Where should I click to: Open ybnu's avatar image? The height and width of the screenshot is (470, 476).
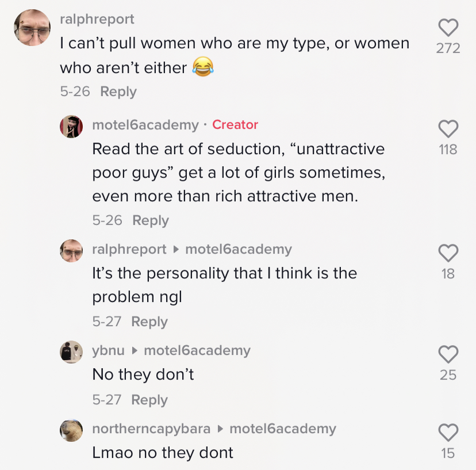[71, 352]
